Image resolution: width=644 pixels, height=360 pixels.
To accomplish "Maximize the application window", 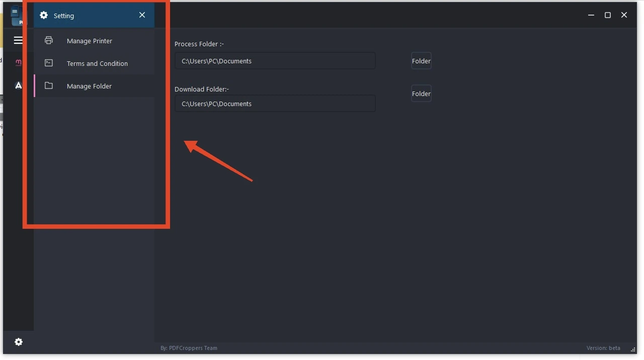I will (608, 15).
